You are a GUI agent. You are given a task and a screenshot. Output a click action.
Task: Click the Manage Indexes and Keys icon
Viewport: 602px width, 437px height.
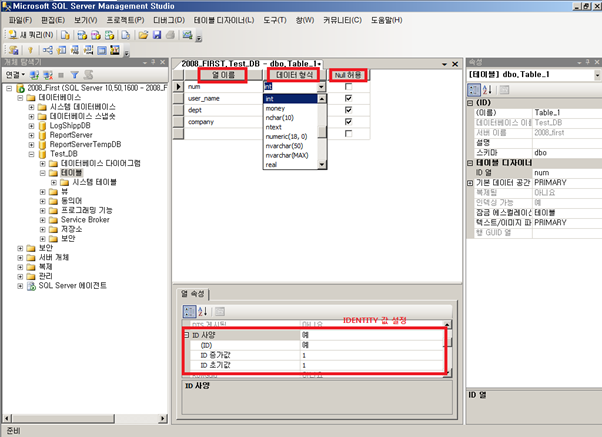click(61, 50)
